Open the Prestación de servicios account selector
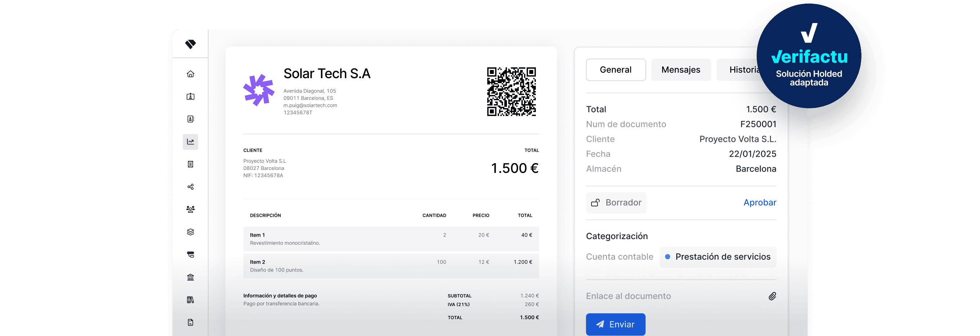 pyautogui.click(x=717, y=257)
